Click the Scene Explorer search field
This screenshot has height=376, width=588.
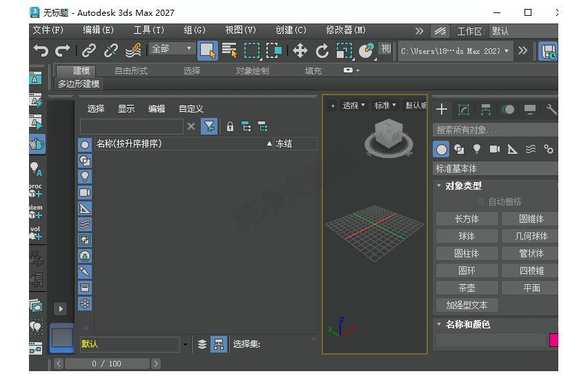pyautogui.click(x=132, y=126)
